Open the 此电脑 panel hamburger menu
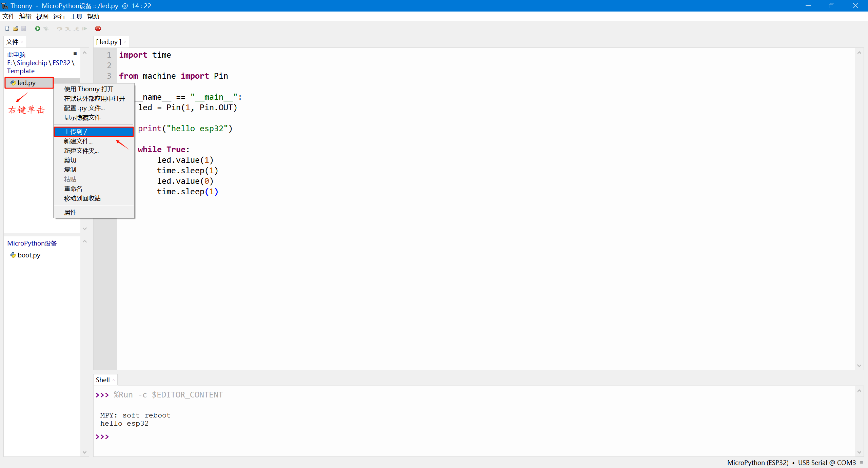Screen dimensions: 868x468 pyautogui.click(x=75, y=54)
